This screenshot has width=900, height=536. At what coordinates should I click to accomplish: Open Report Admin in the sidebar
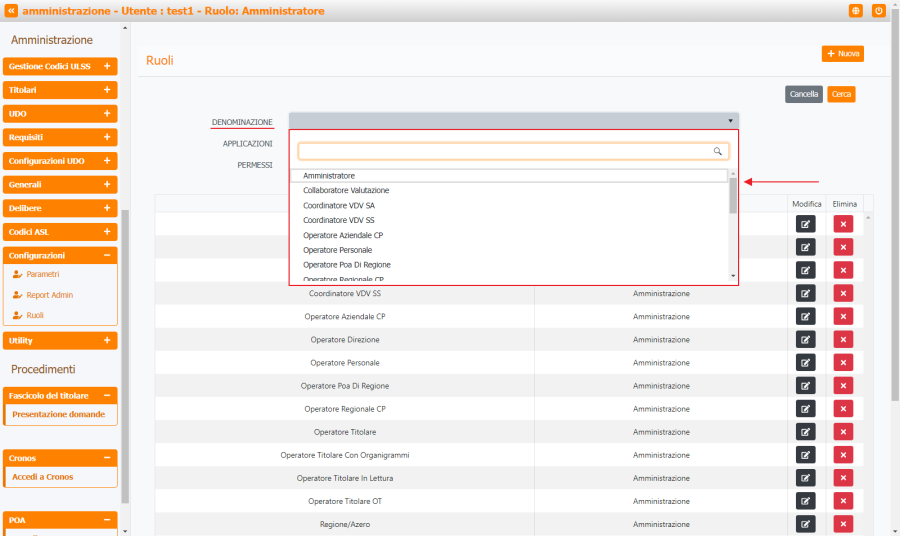pyautogui.click(x=49, y=295)
